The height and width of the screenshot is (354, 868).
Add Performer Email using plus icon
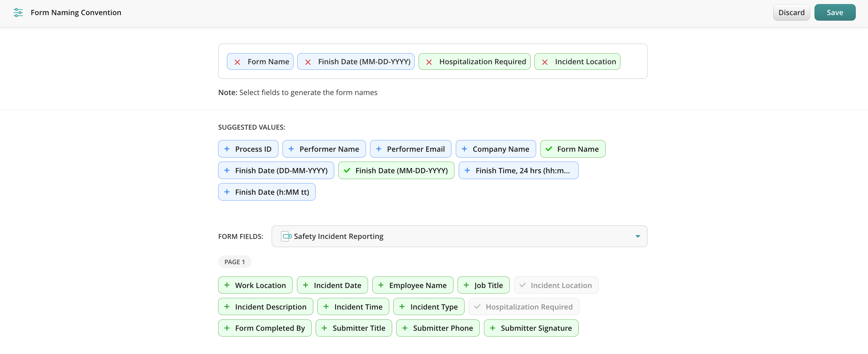378,149
